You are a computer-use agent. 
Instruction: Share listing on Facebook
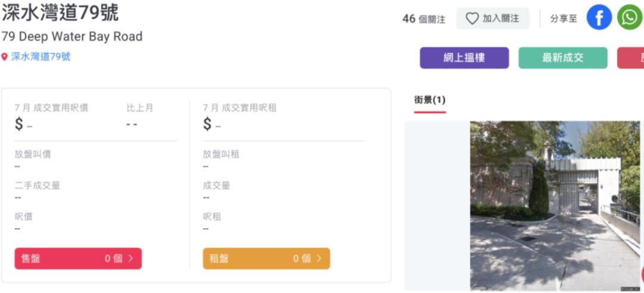click(x=599, y=18)
